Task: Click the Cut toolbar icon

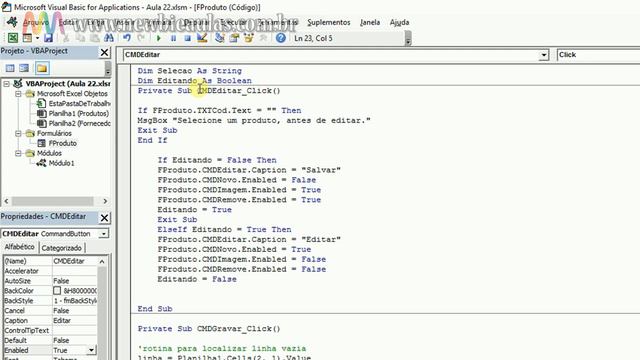Action: tap(66, 38)
